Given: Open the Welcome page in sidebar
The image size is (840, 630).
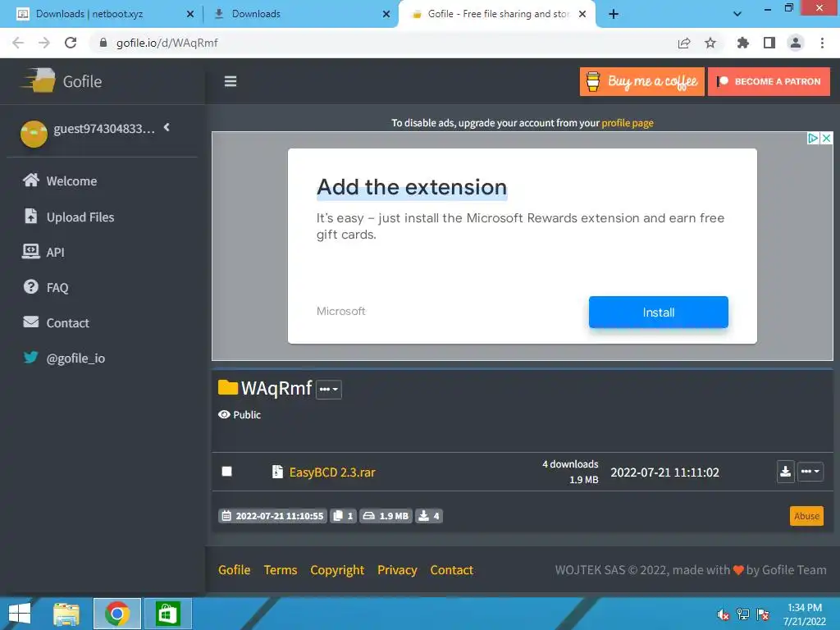Looking at the screenshot, I should click(x=59, y=180).
